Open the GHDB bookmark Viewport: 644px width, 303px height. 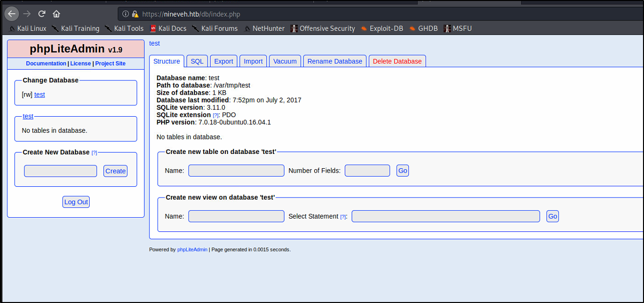(x=423, y=28)
